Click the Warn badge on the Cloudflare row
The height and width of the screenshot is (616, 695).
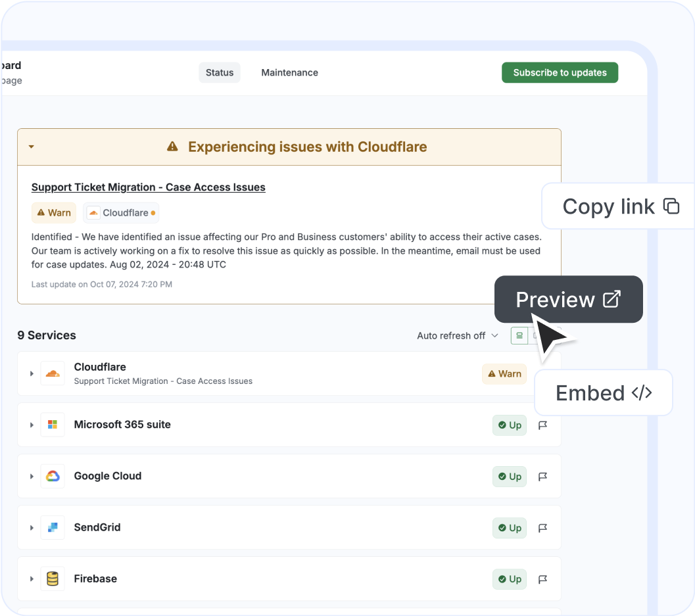(x=504, y=373)
